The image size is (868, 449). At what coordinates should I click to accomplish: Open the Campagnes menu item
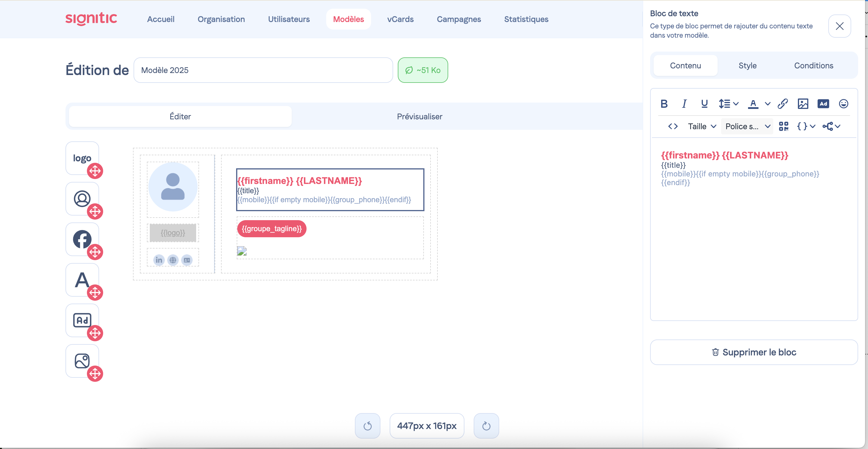(x=459, y=19)
